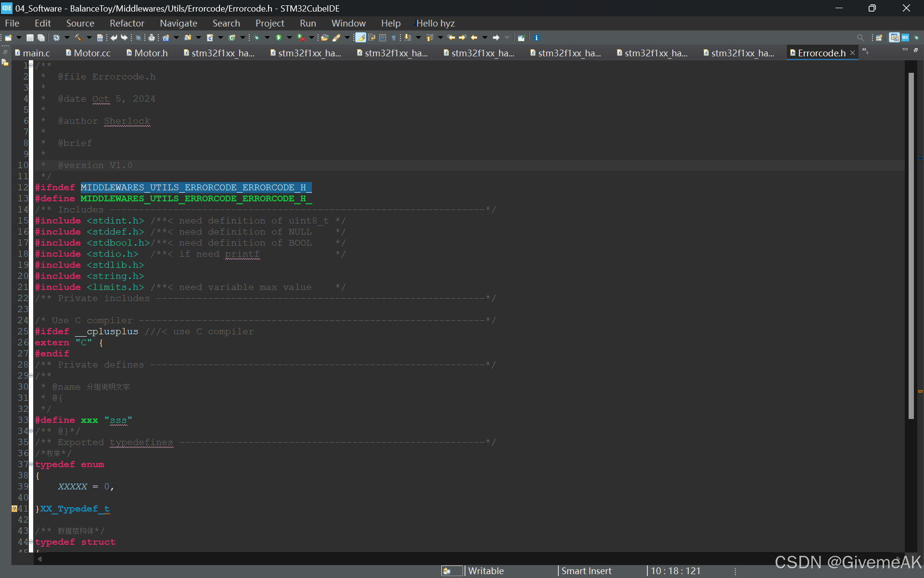The height and width of the screenshot is (578, 924).
Task: Open the CubeMX perspective icon
Action: [905, 38]
